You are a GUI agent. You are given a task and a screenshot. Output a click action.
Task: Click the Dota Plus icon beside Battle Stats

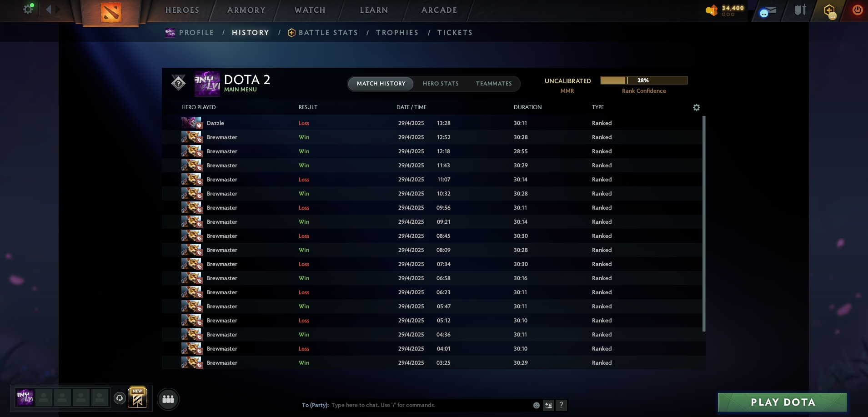(292, 33)
